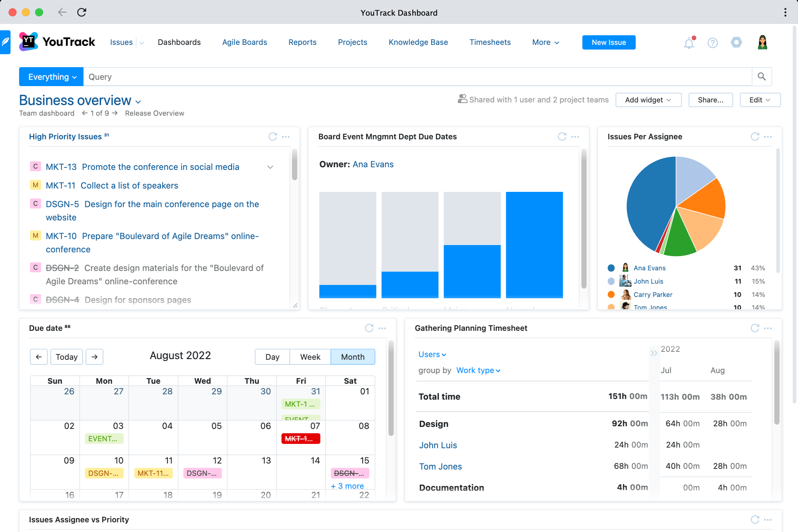Open the administration hexagon settings icon
The height and width of the screenshot is (532, 798).
coord(736,43)
